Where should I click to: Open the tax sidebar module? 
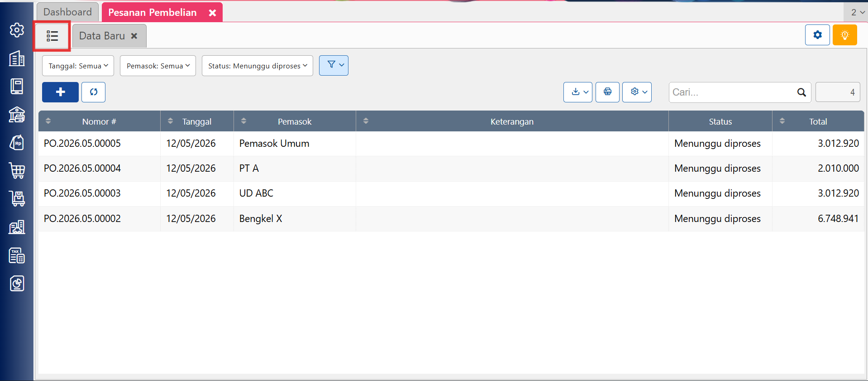[17, 256]
